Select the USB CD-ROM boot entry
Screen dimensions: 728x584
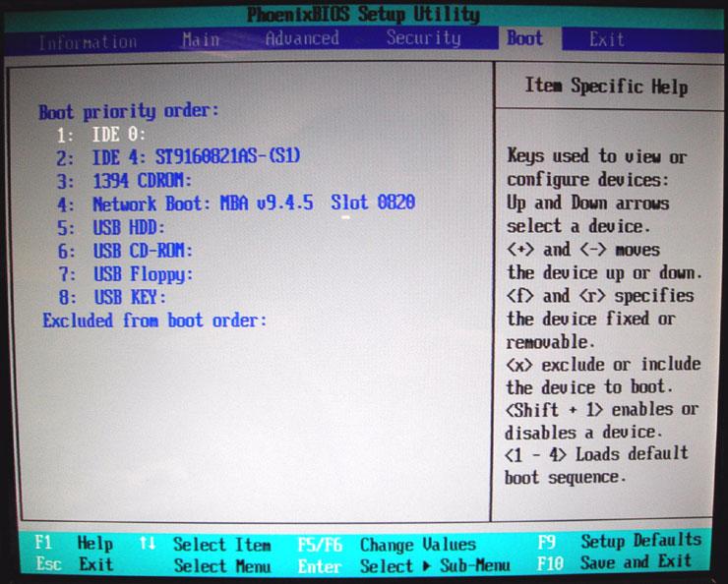click(x=125, y=251)
